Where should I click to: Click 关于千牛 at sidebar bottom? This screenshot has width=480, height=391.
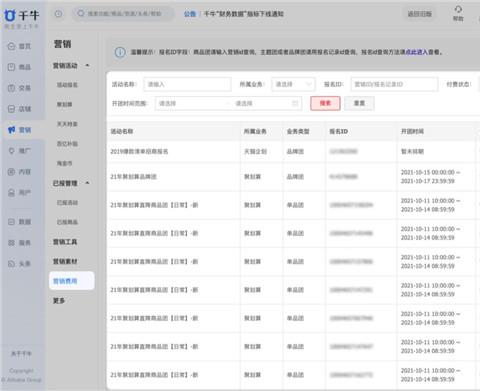21,354
